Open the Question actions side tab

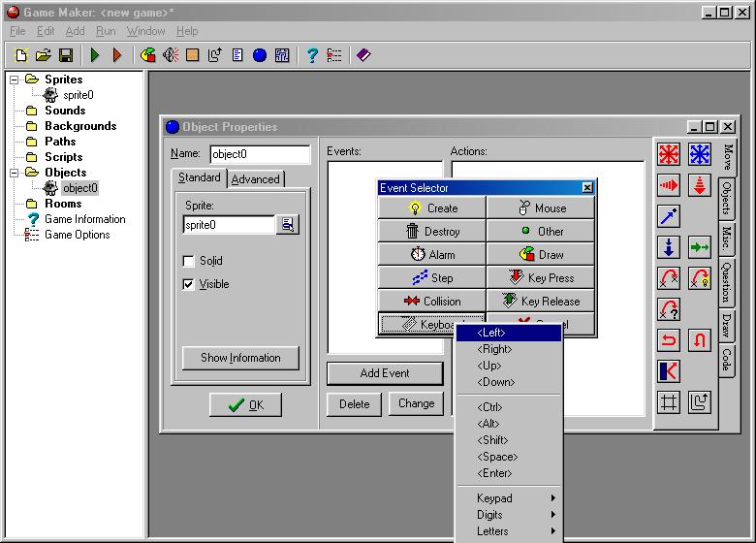[726, 281]
